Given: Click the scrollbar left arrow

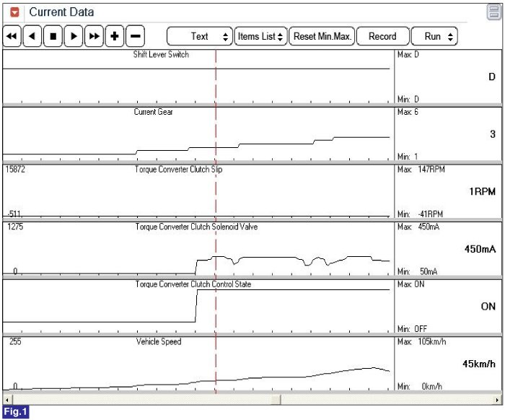Looking at the screenshot, I should pyautogui.click(x=7, y=399).
